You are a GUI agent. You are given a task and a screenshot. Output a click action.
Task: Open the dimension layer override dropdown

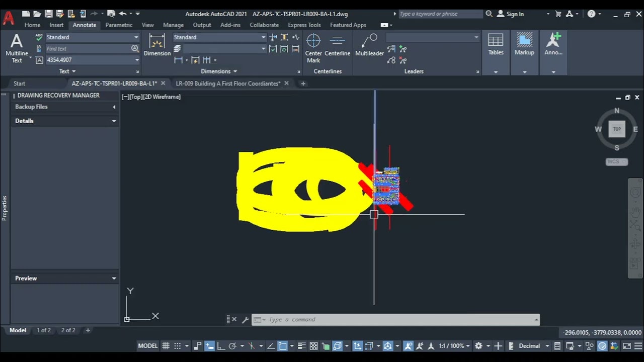point(263,49)
